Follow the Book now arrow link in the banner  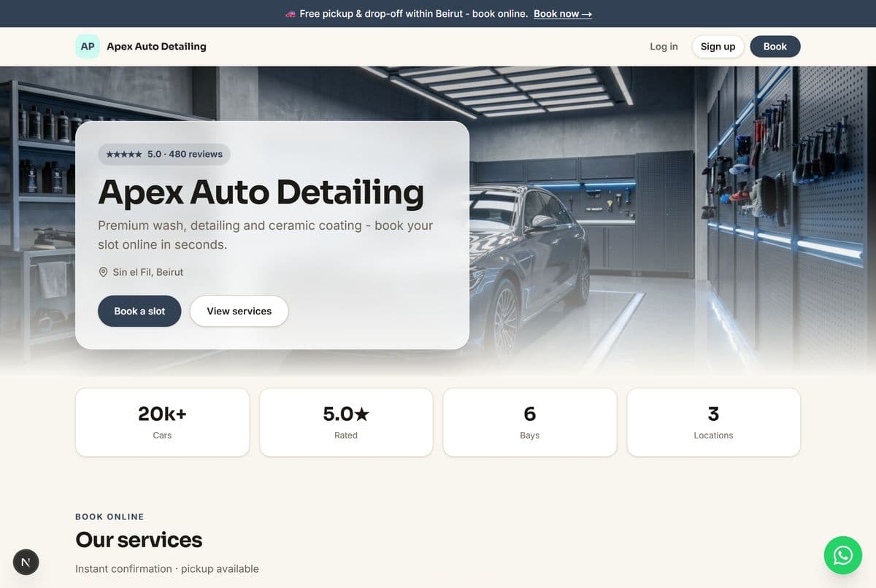point(563,14)
